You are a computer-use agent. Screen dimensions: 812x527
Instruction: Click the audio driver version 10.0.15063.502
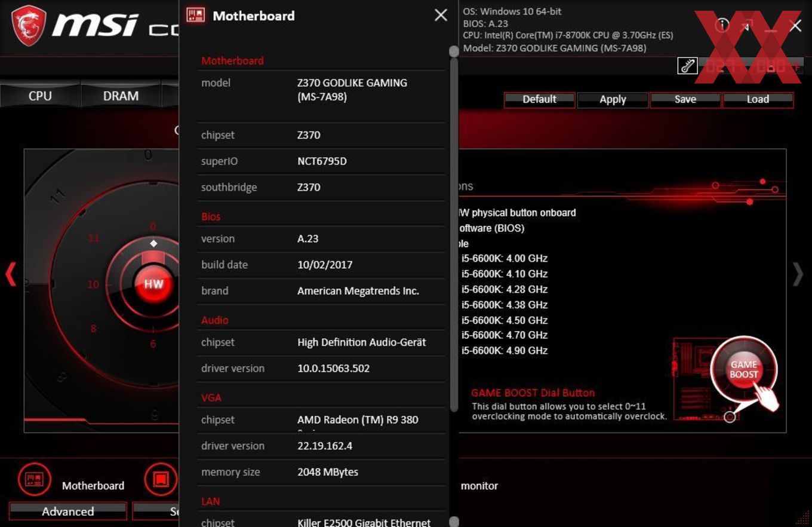click(x=334, y=369)
